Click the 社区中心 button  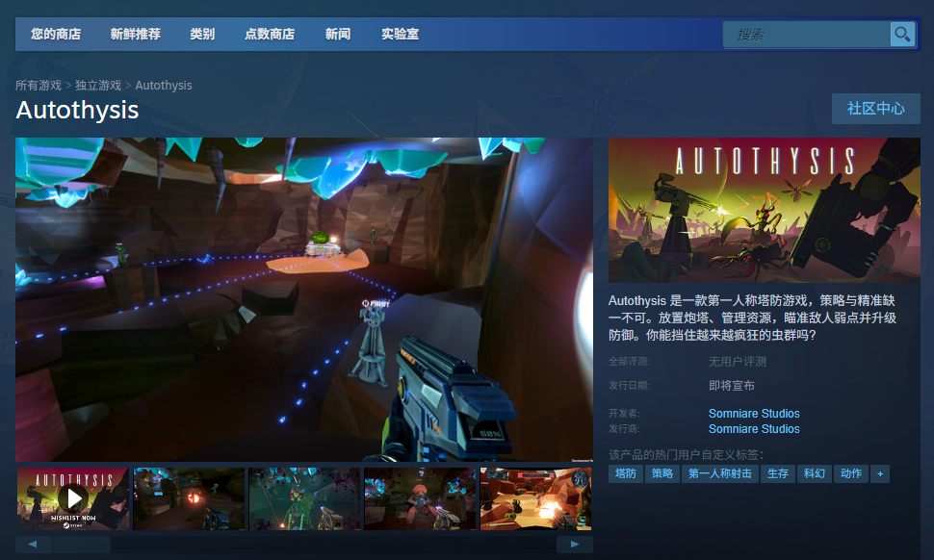tap(875, 109)
